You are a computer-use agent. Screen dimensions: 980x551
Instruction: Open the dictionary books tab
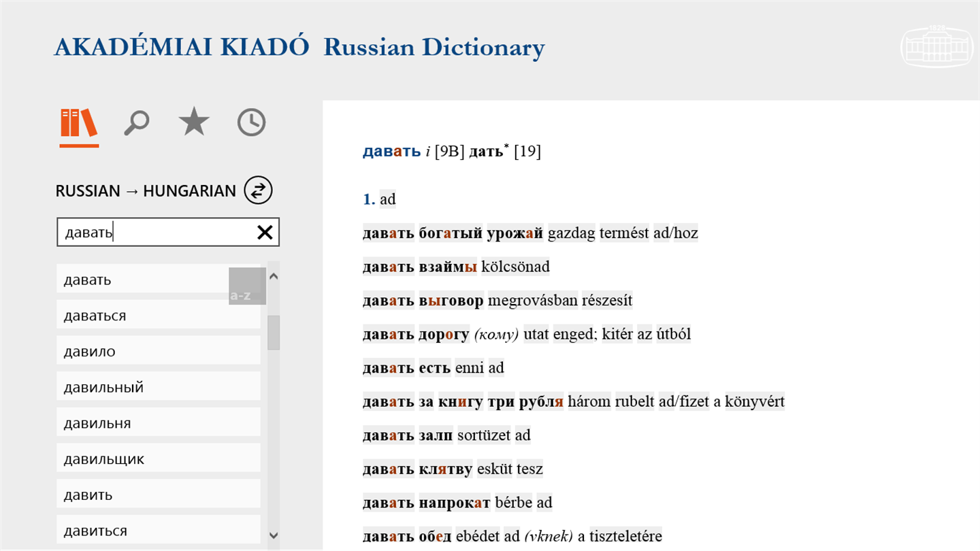[79, 123]
